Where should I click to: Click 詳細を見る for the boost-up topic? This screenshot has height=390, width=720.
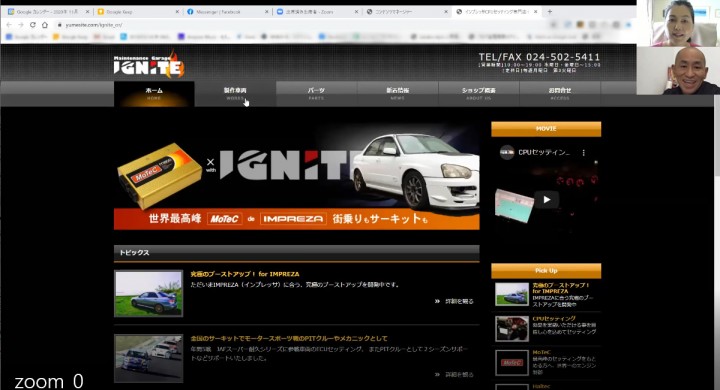tap(454, 301)
